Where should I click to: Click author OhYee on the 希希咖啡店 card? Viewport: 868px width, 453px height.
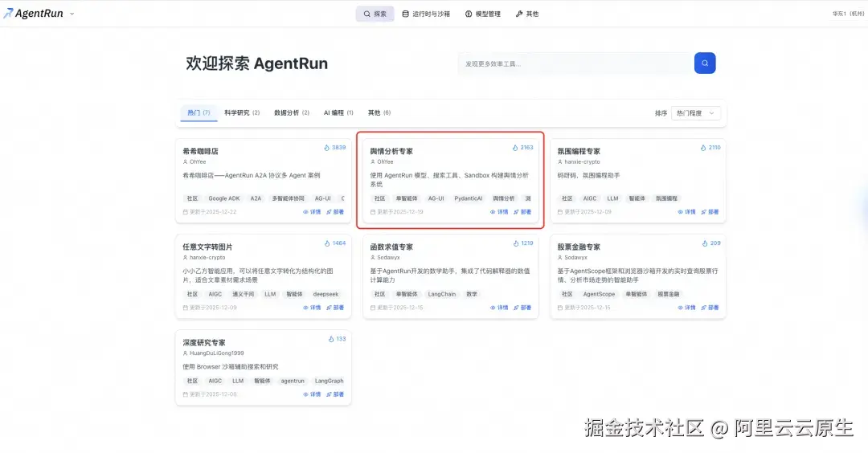pos(194,162)
